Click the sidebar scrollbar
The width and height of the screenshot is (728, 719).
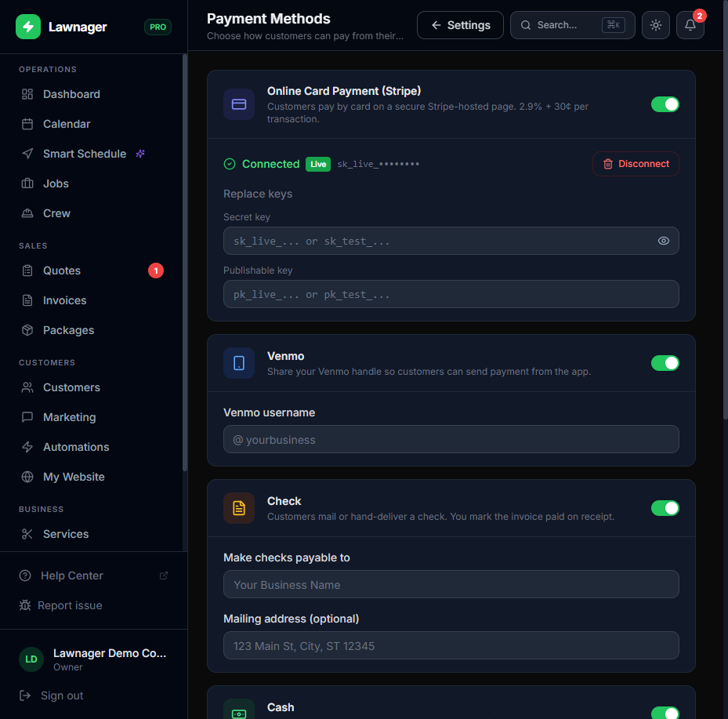pos(185,263)
